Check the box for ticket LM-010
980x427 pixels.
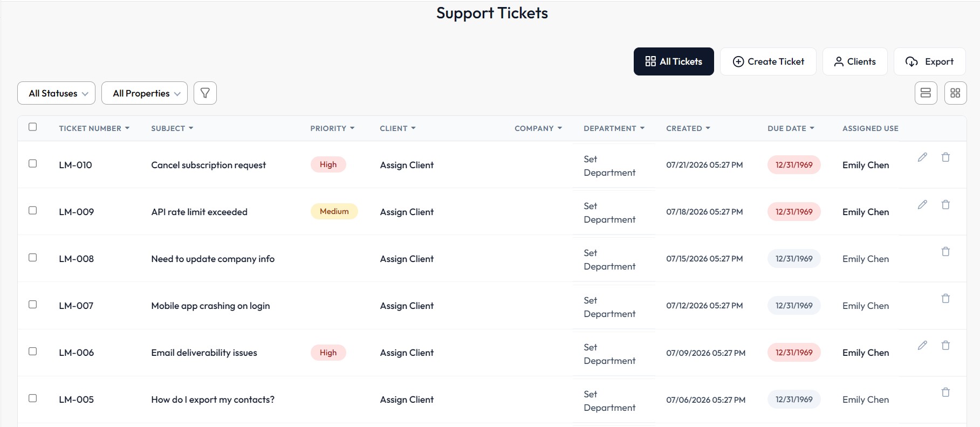tap(33, 163)
